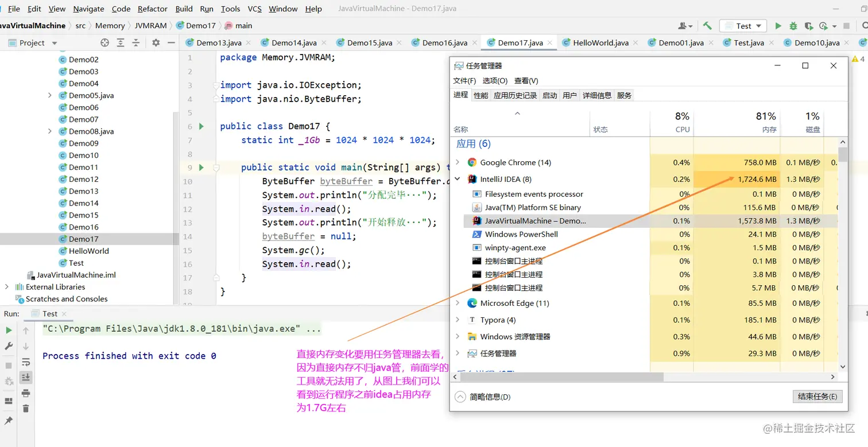Expand Microsoft Edge (11) process group
The image size is (868, 447).
pyautogui.click(x=458, y=303)
